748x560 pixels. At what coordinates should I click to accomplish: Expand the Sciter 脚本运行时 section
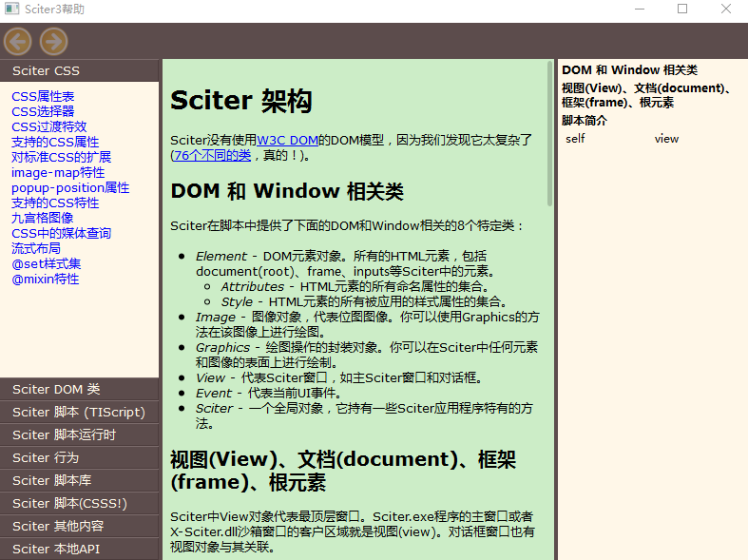click(79, 435)
